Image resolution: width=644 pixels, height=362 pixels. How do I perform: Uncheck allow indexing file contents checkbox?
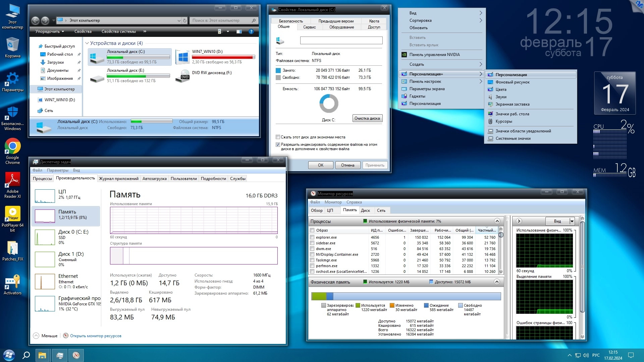click(278, 145)
